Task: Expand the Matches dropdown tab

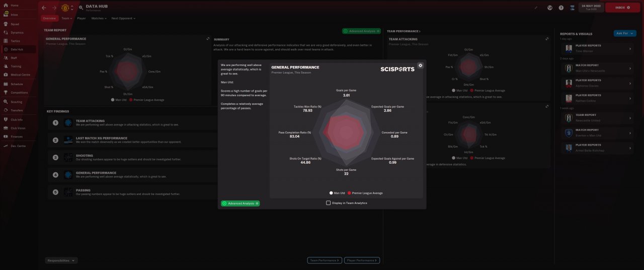Action: [99, 18]
